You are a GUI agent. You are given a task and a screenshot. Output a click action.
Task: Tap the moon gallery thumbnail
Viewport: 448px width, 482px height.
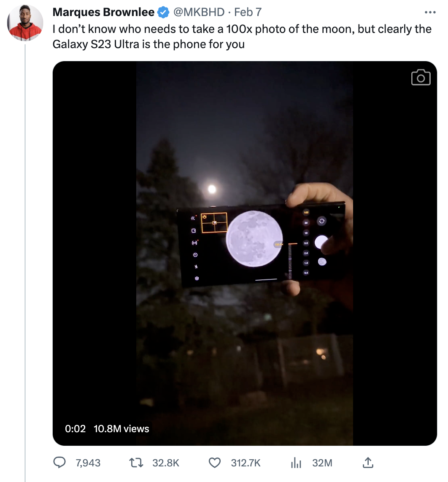[322, 262]
